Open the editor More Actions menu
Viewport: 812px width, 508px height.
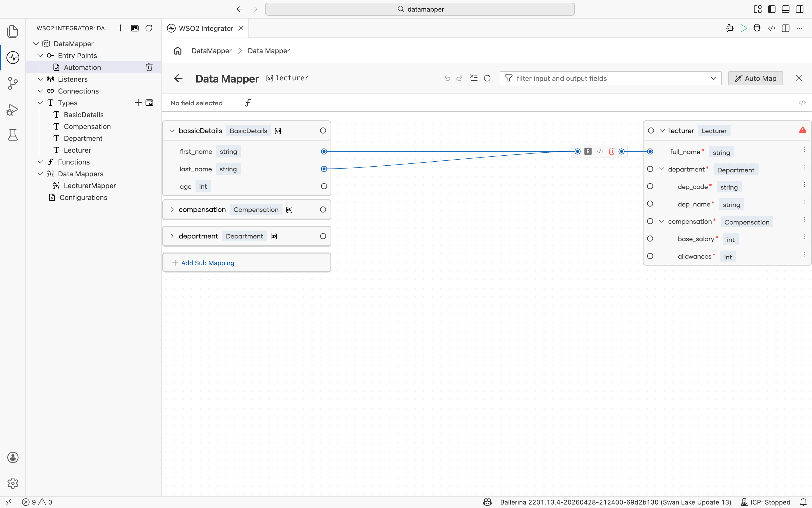click(x=800, y=28)
